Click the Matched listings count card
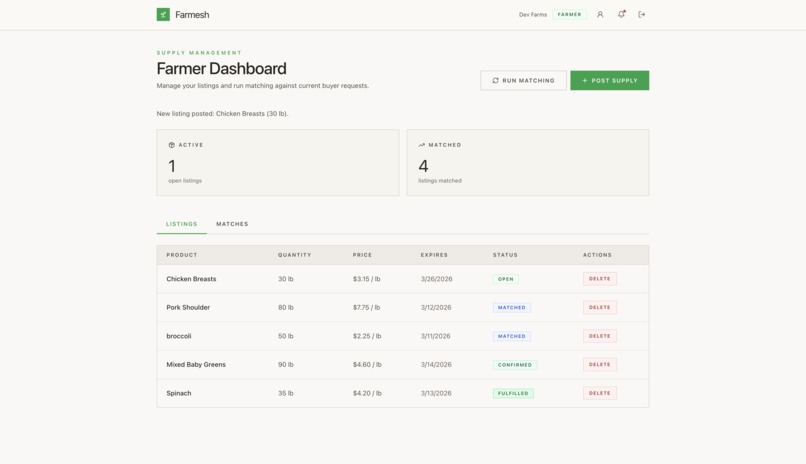Screen dimensions: 806x464 tap(528, 162)
